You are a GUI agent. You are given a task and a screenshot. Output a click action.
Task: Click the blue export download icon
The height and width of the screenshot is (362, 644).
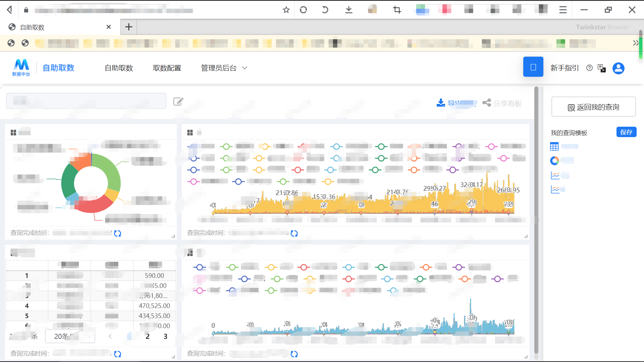point(441,103)
